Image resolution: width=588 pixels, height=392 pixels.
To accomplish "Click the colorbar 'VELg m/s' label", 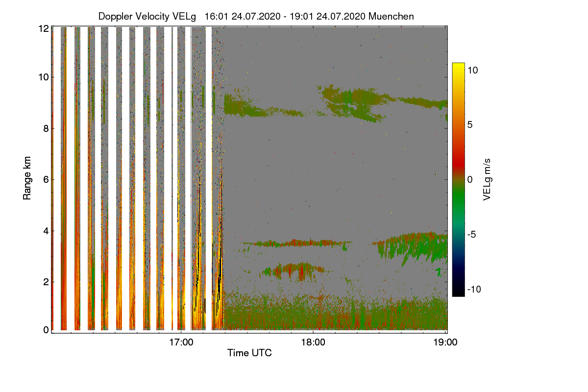I will coord(487,179).
